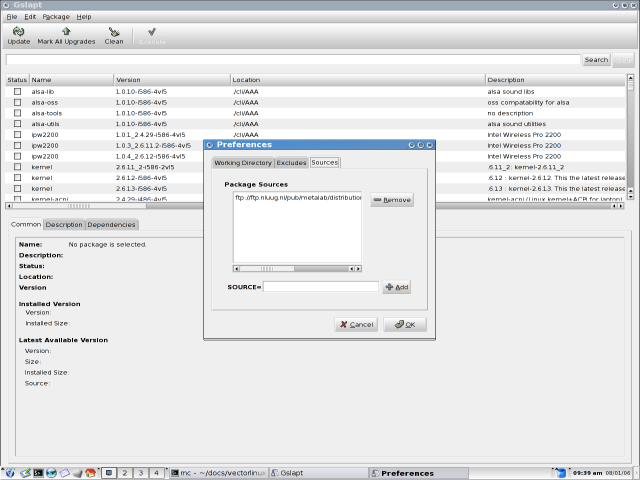Cancel the Preferences dialog
The height and width of the screenshot is (480, 640).
point(355,324)
